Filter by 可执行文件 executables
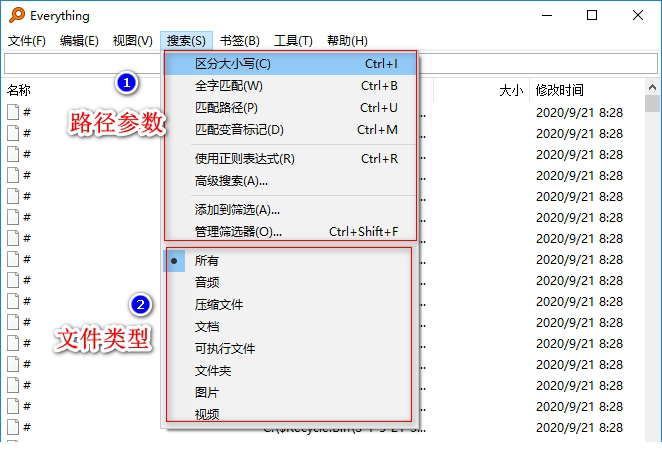 tap(225, 348)
